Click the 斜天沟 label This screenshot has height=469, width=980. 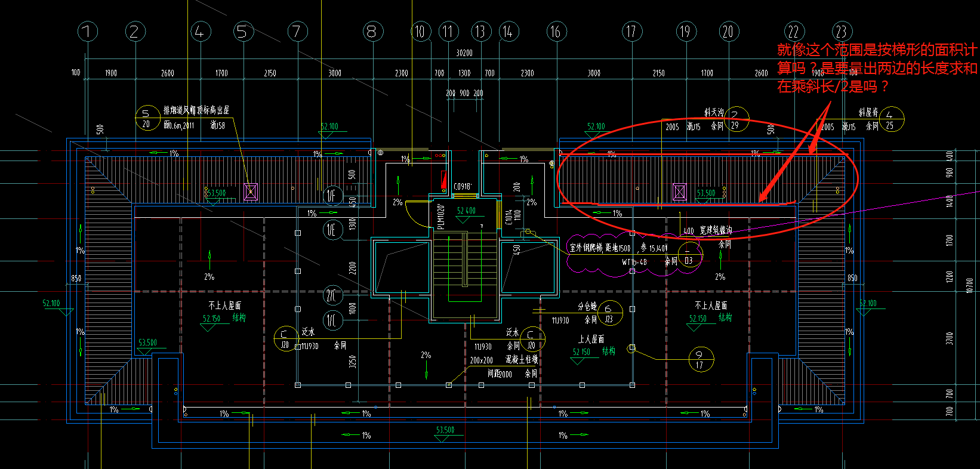714,112
